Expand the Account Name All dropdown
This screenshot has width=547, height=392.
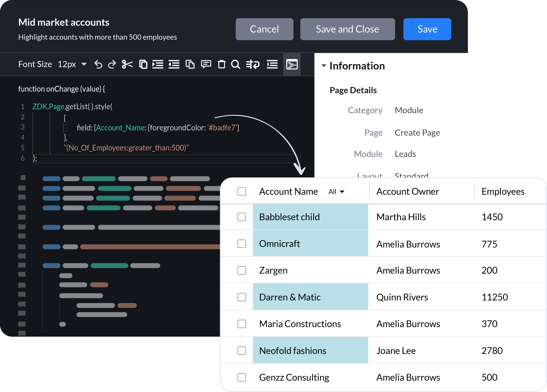337,191
